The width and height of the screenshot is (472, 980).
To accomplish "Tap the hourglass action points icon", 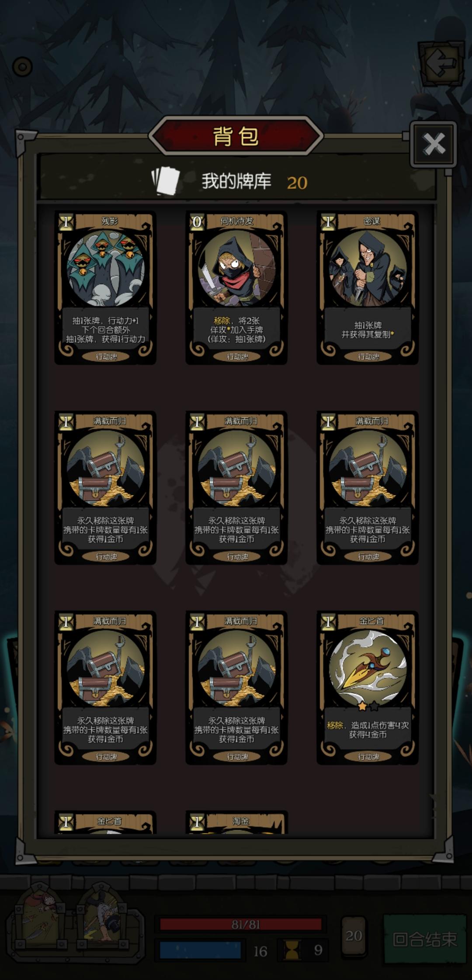I will click(292, 950).
